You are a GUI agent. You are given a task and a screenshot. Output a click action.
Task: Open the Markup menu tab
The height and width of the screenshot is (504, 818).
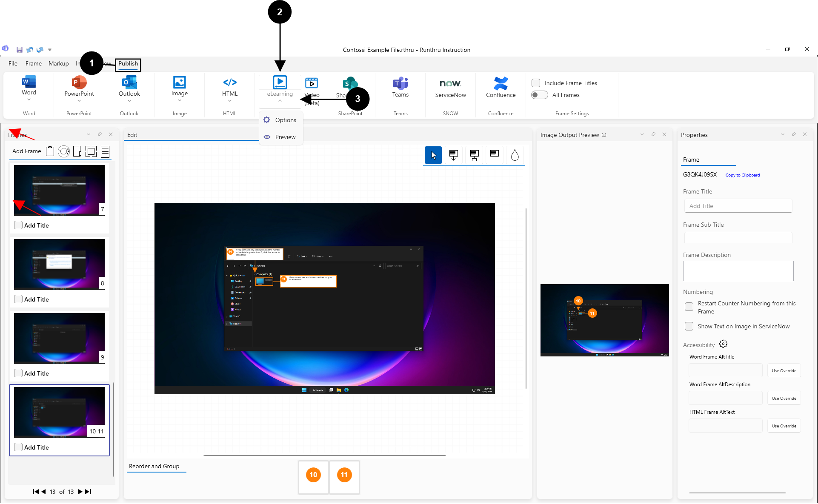[x=58, y=63]
